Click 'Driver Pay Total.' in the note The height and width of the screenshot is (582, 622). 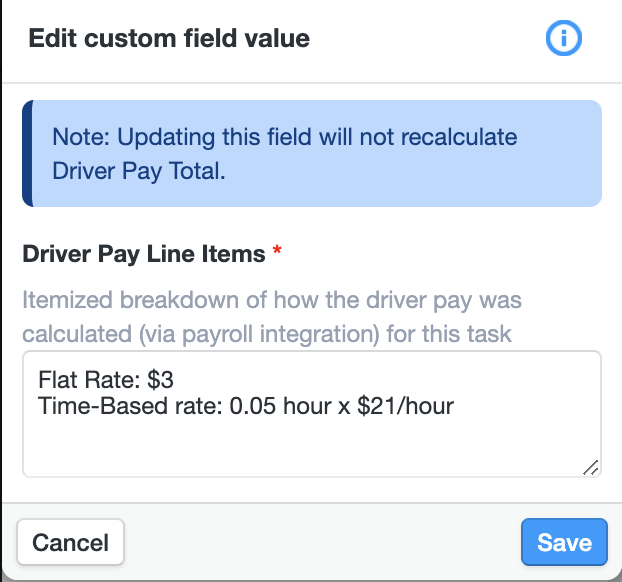139,171
